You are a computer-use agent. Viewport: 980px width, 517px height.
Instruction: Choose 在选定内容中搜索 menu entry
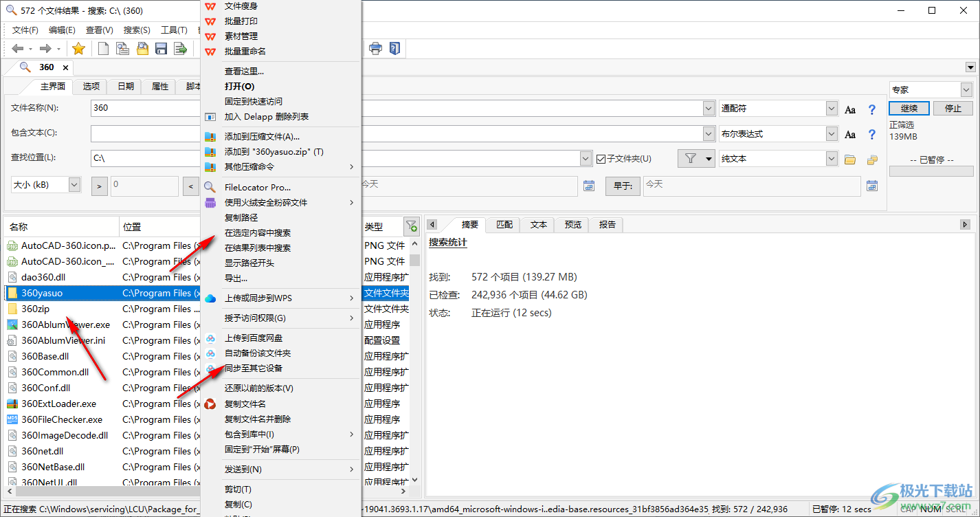281,232
